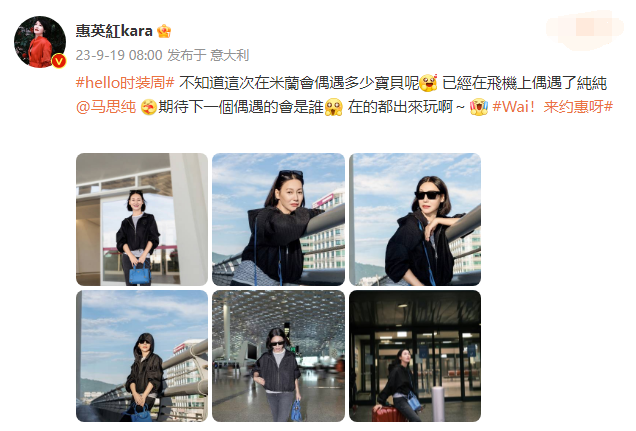The height and width of the screenshot is (431, 636).
Task: Open photo of hooded woman beside railing
Action: pyautogui.click(x=142, y=356)
